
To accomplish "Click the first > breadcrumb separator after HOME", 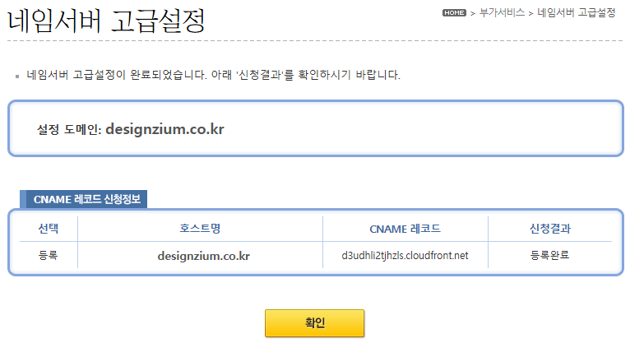I will point(472,14).
